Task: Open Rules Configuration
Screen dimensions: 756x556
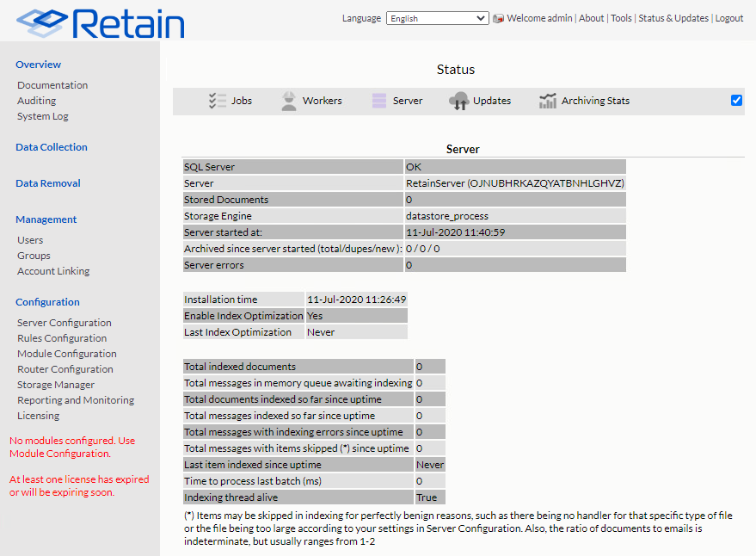Action: pos(62,338)
